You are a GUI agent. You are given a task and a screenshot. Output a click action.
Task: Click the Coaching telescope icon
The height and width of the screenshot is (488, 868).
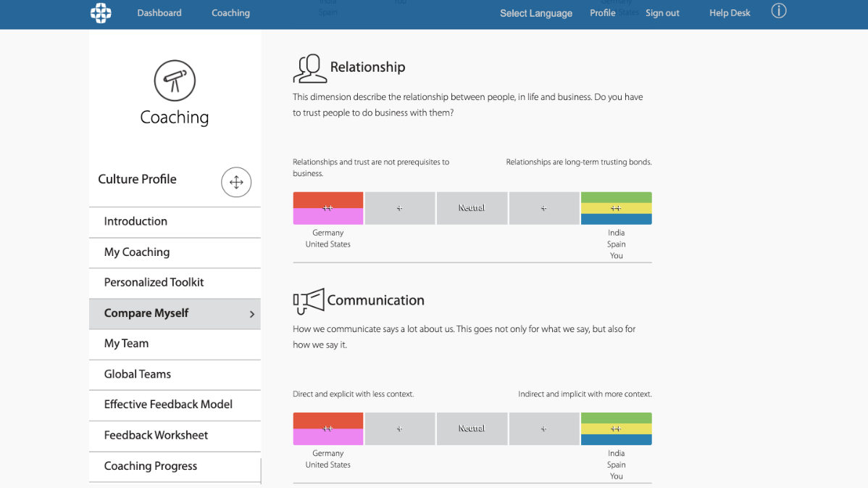(x=175, y=80)
